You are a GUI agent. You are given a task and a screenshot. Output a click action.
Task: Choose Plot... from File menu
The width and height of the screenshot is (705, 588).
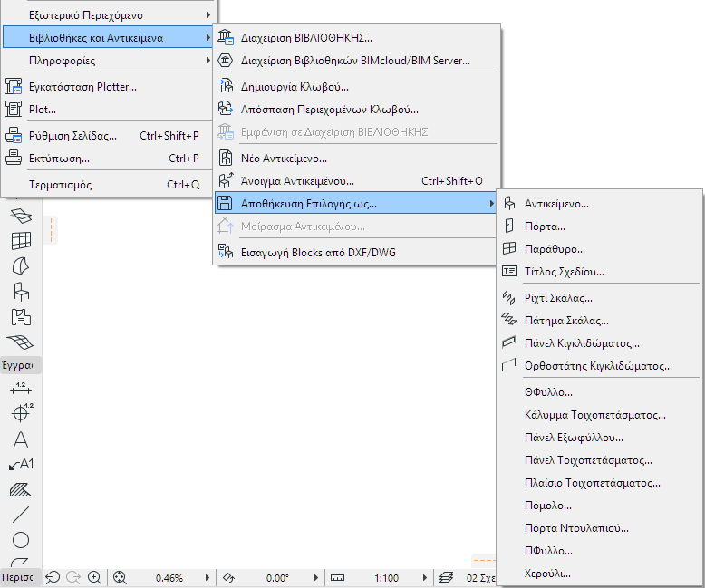[x=108, y=110]
